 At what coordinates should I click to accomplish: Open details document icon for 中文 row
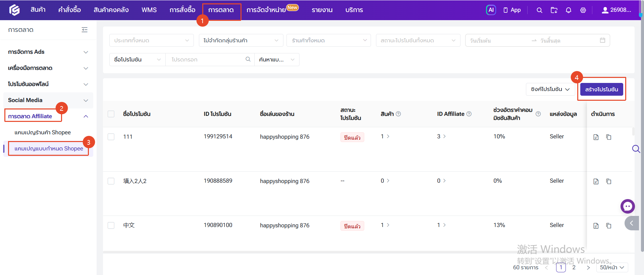point(596,226)
